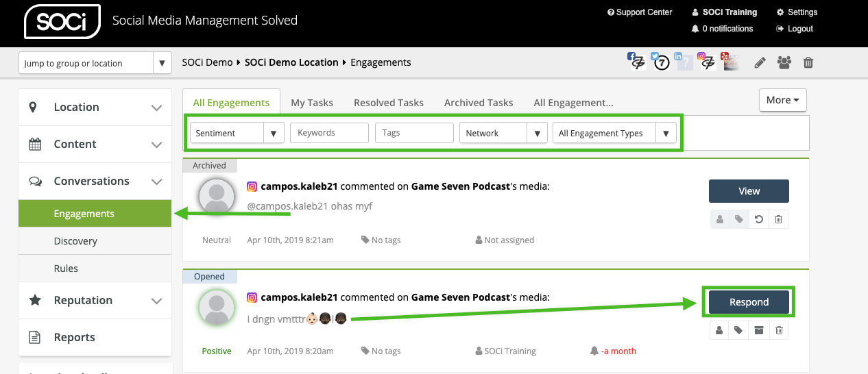Screen dimensions: 868x374
Task: Expand the Reputation sidebar section
Action: pyautogui.click(x=95, y=300)
